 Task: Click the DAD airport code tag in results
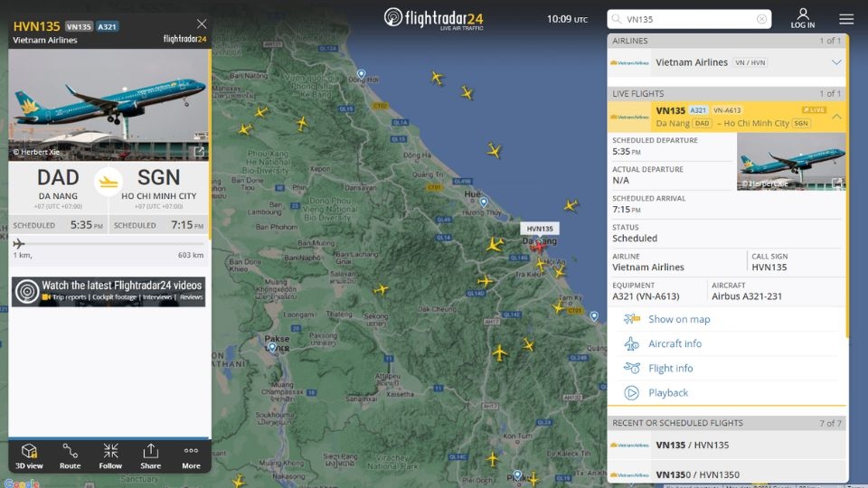702,124
